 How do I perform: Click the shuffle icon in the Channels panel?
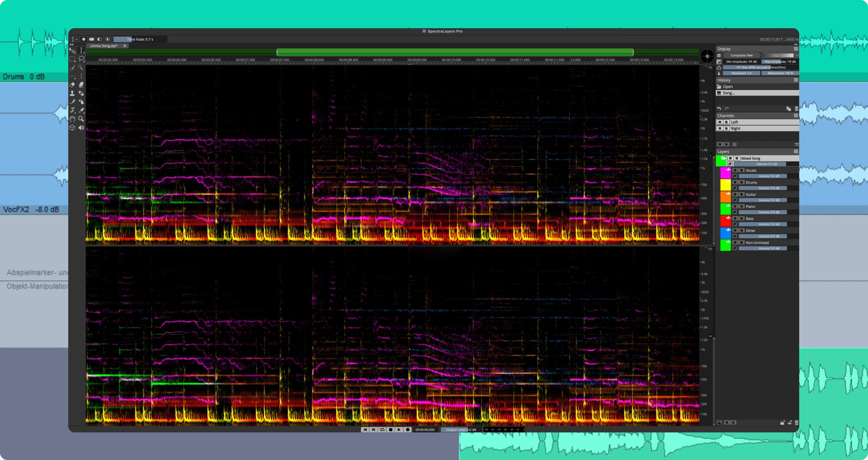(x=796, y=144)
